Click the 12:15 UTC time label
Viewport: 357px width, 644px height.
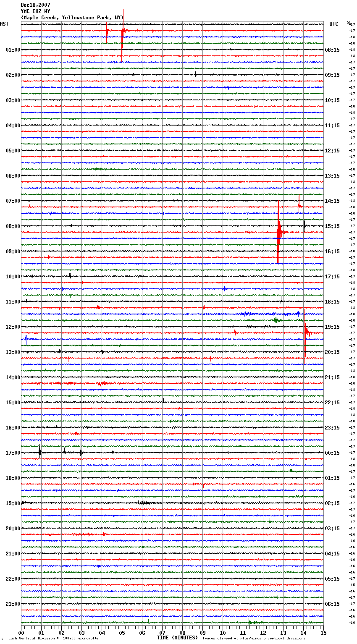pyautogui.click(x=332, y=151)
